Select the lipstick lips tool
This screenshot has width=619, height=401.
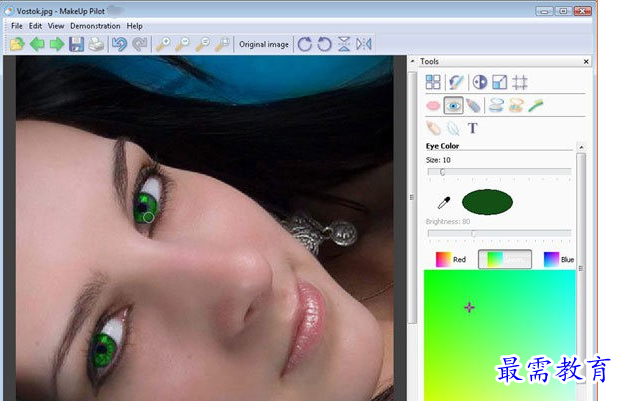pos(433,106)
